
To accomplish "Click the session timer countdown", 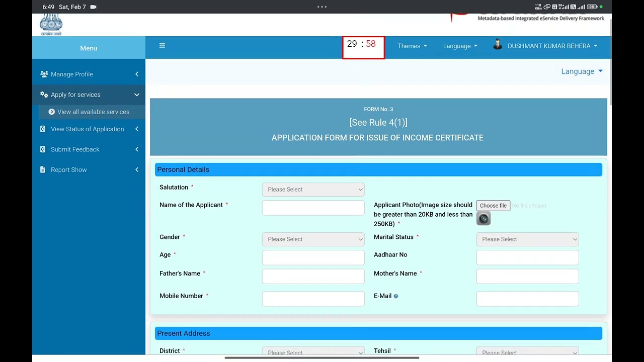I will (x=363, y=47).
